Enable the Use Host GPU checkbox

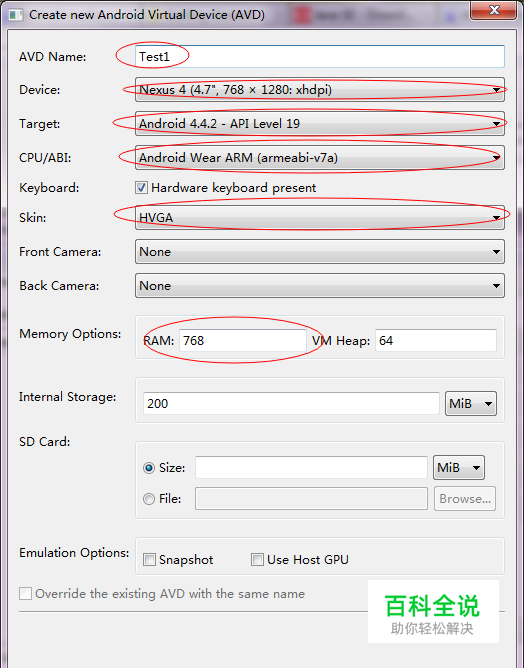pyautogui.click(x=257, y=559)
